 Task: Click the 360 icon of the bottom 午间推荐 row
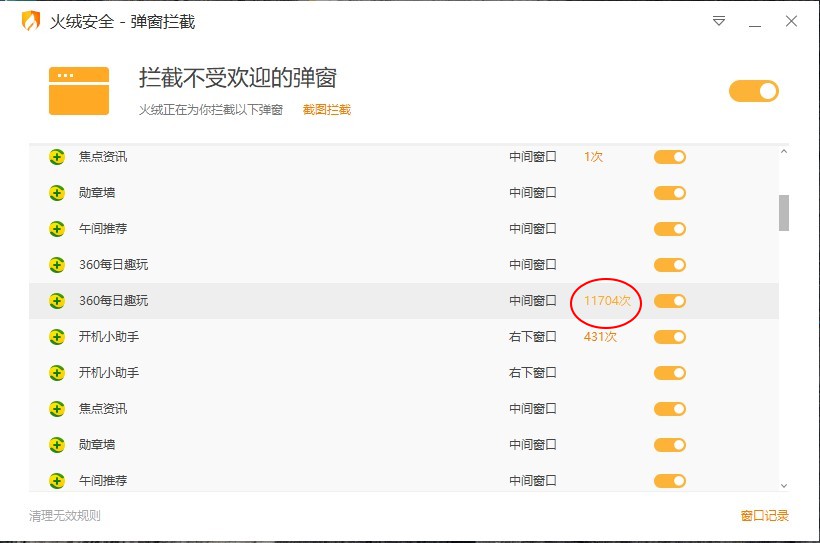coord(57,481)
